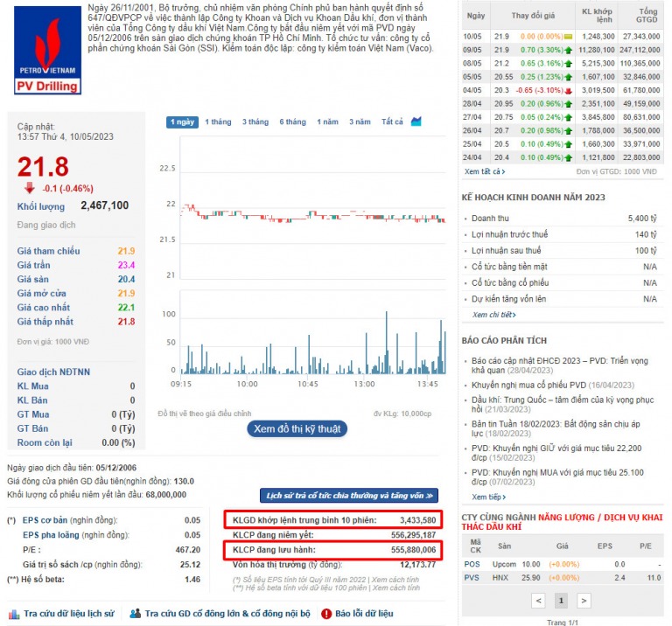672x626 pixels.
Task: Open Dầu khí: Trung Quốc report
Action: pyautogui.click(x=563, y=405)
